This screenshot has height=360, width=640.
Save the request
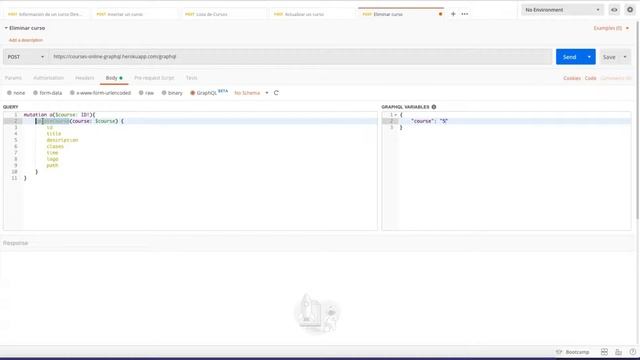609,57
